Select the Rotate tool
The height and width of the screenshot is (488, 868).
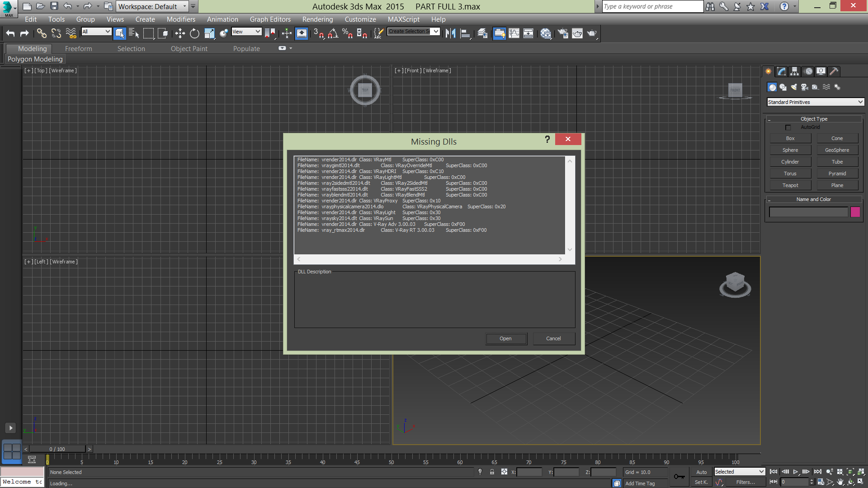click(194, 33)
